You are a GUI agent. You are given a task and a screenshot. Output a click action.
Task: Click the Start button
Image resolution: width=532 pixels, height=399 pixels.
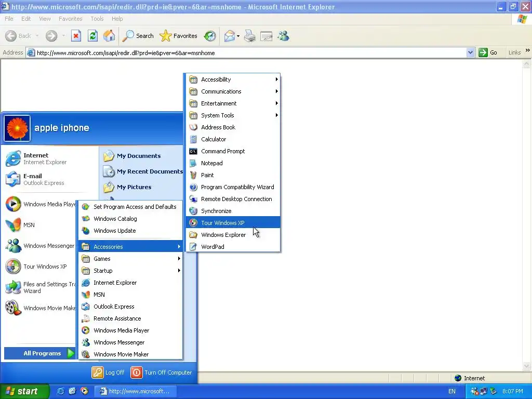point(24,391)
